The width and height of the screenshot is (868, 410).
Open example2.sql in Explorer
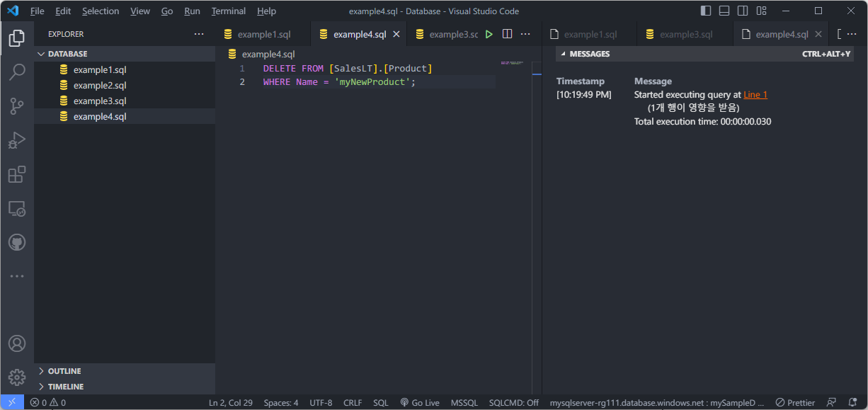[125, 85]
